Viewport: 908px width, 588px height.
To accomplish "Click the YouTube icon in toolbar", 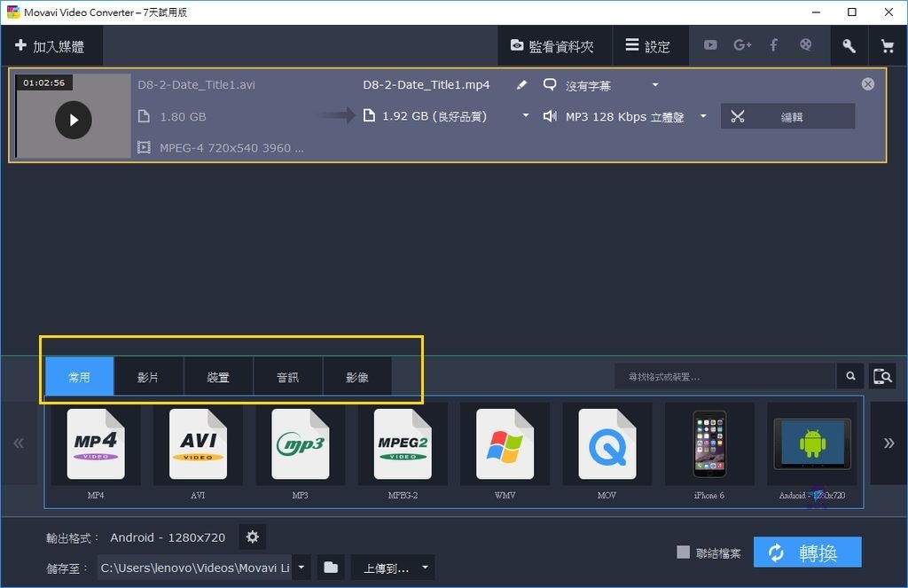I will click(x=710, y=45).
